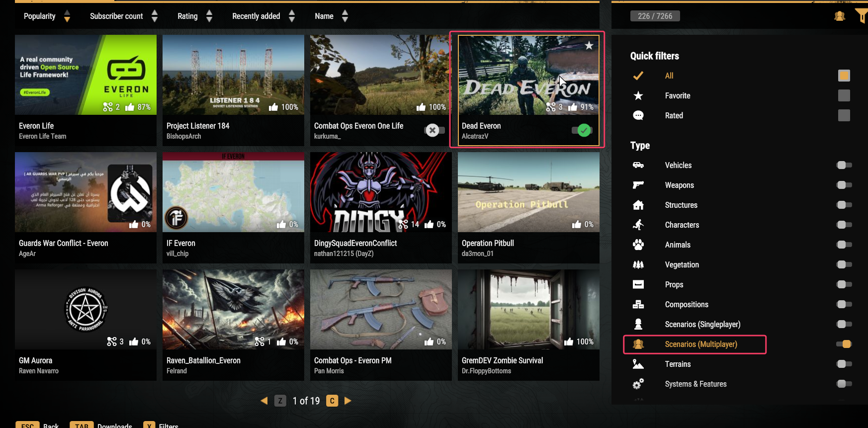Click the dependencies icon on DingySquadEveronConflict
868x428 pixels.
(403, 224)
